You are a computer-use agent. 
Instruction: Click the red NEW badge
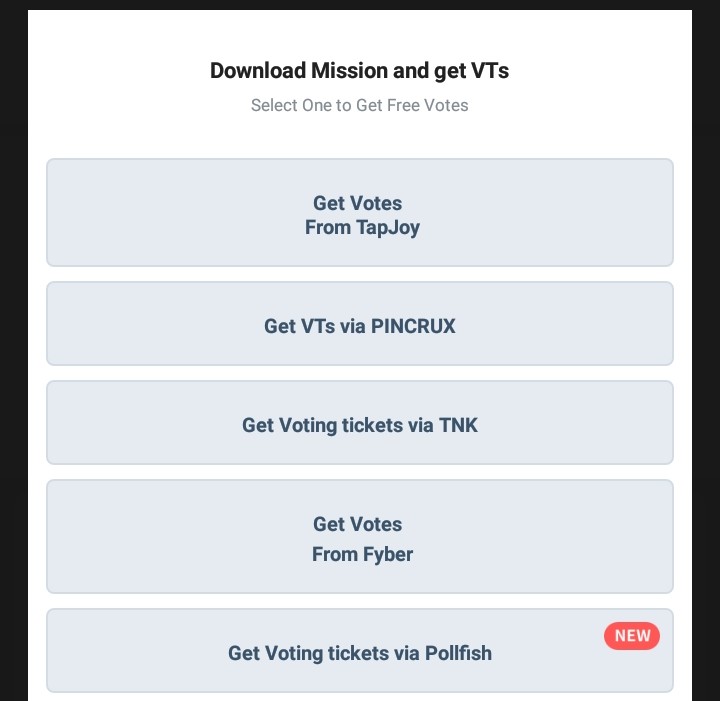[632, 636]
